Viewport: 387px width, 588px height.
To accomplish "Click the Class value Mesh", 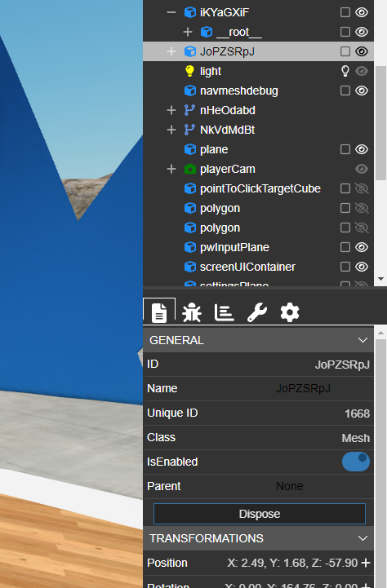I will (x=355, y=438).
